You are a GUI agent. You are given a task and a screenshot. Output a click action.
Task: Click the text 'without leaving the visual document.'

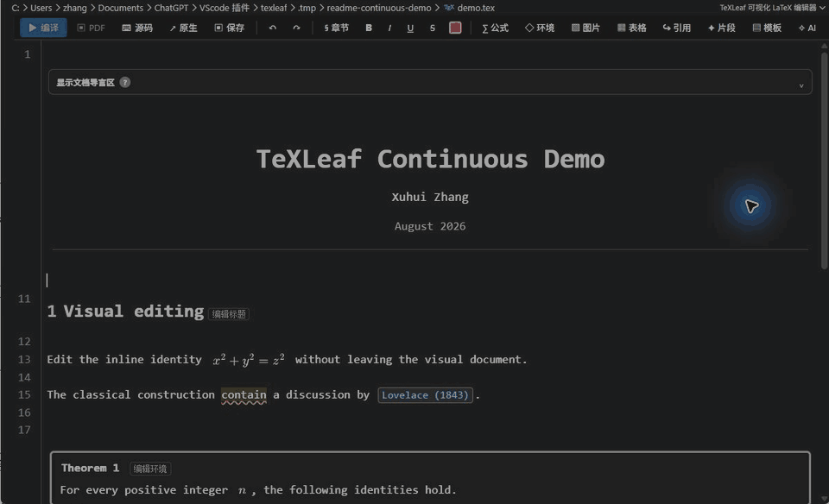[411, 359]
